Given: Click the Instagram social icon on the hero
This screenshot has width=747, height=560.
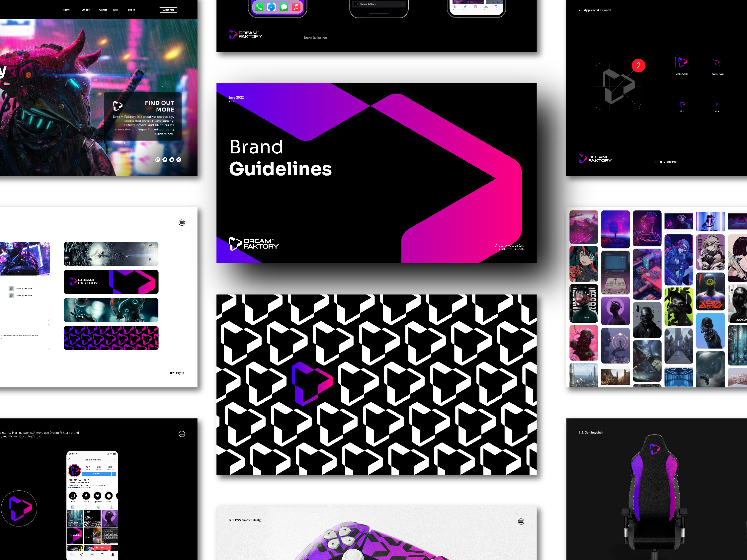Looking at the screenshot, I should 158,160.
